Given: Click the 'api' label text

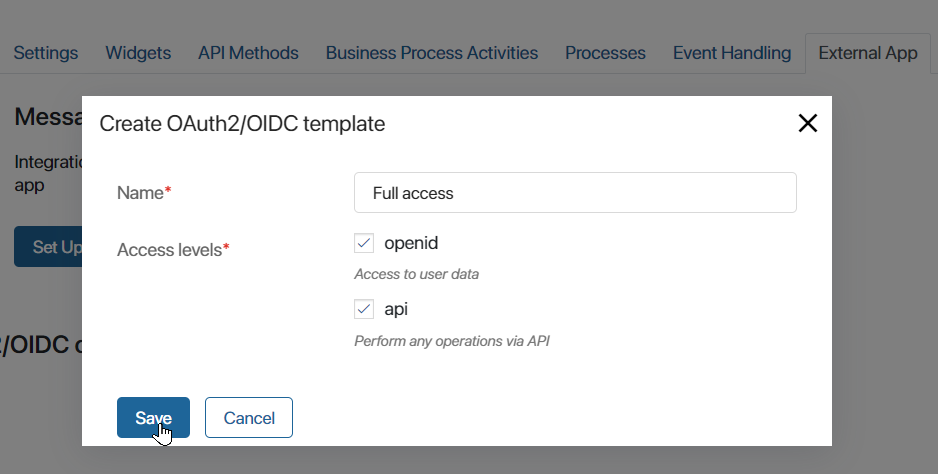Looking at the screenshot, I should (396, 309).
